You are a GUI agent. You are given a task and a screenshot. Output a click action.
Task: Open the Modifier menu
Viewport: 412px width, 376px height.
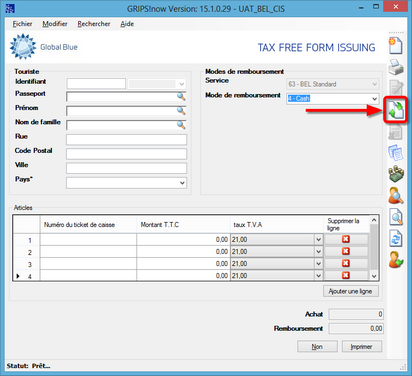point(55,24)
